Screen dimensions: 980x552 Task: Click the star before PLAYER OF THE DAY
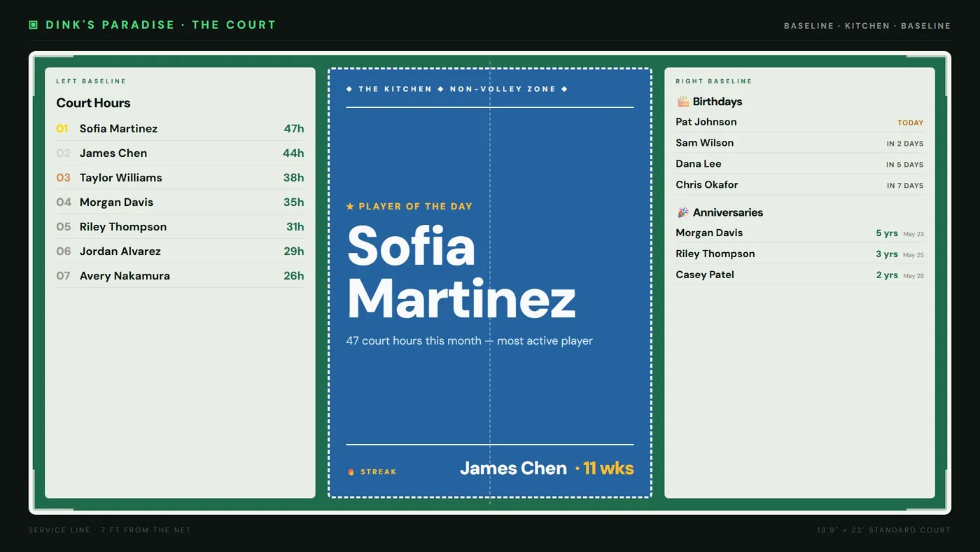click(x=350, y=207)
